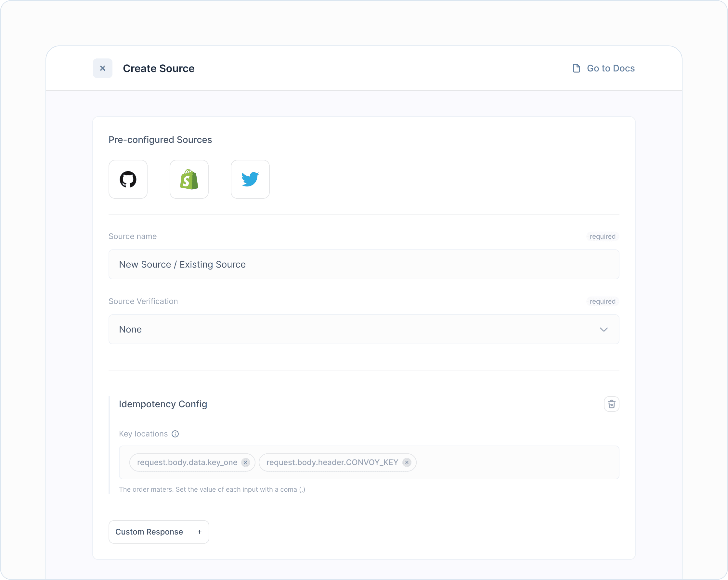Focus the Source name input field
The image size is (728, 580).
[x=363, y=264]
